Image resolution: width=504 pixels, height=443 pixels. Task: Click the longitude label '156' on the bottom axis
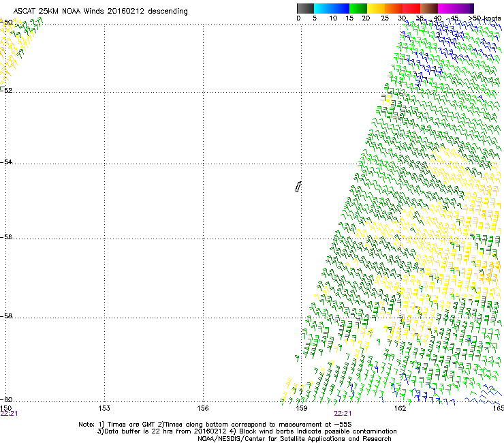click(203, 408)
